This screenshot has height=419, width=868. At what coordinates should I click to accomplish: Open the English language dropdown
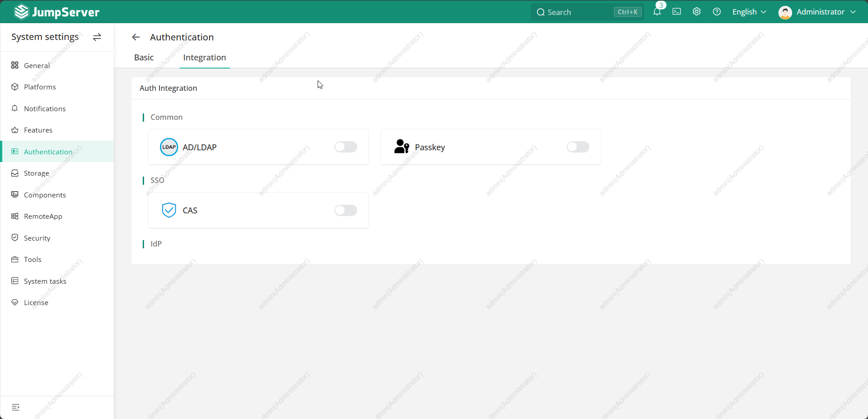[x=749, y=12]
